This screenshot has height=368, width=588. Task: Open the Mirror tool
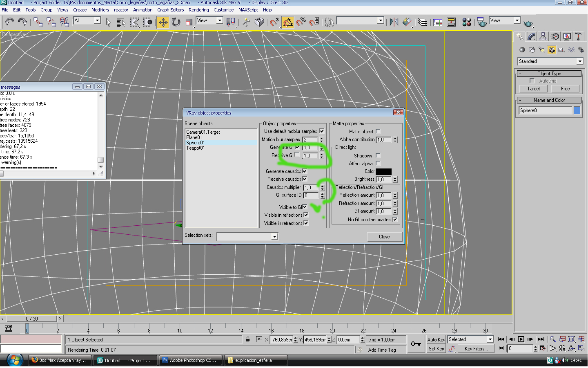[x=394, y=22]
